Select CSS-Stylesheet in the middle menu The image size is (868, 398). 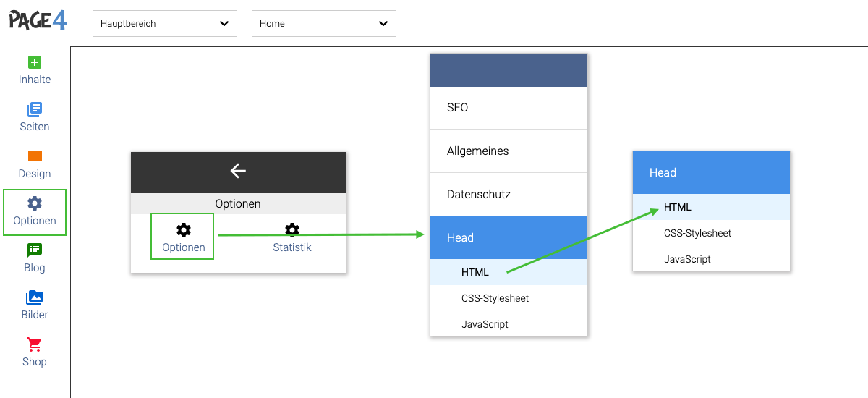coord(495,298)
